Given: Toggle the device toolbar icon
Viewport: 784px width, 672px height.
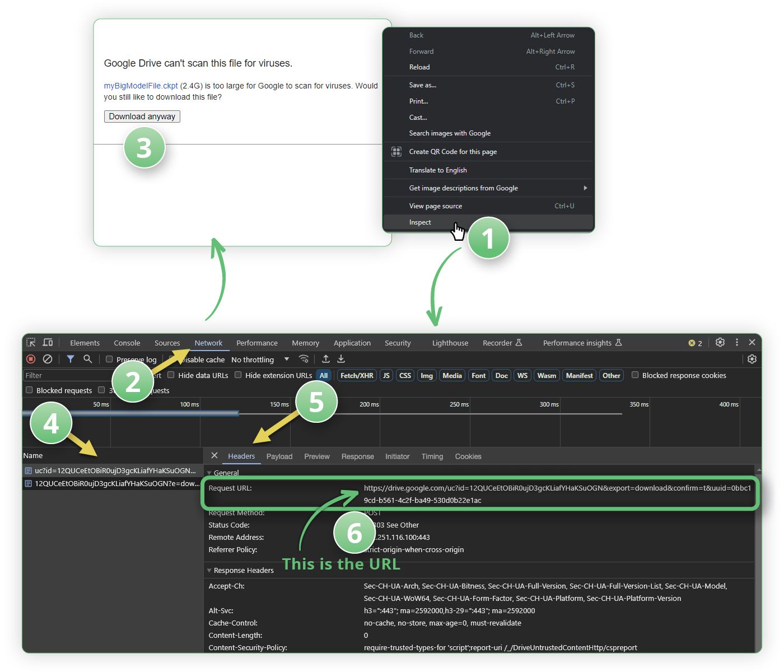Looking at the screenshot, I should (x=48, y=342).
